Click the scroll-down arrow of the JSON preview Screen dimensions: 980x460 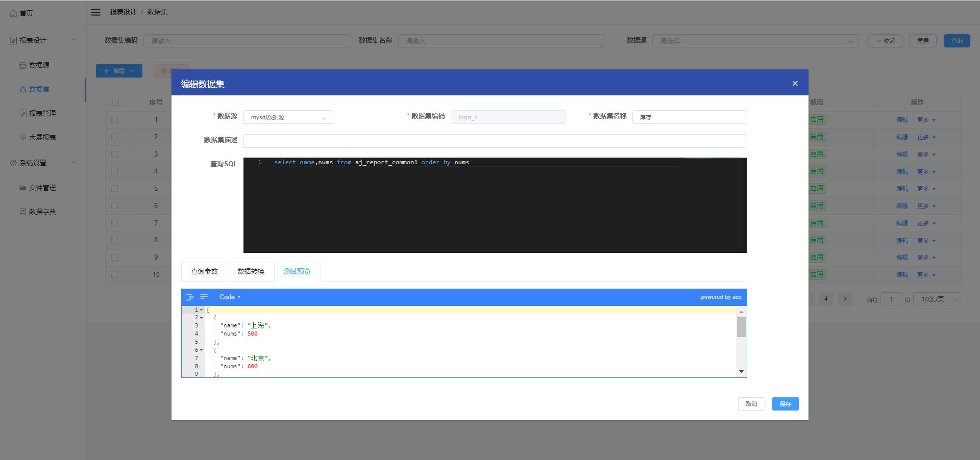coord(741,372)
